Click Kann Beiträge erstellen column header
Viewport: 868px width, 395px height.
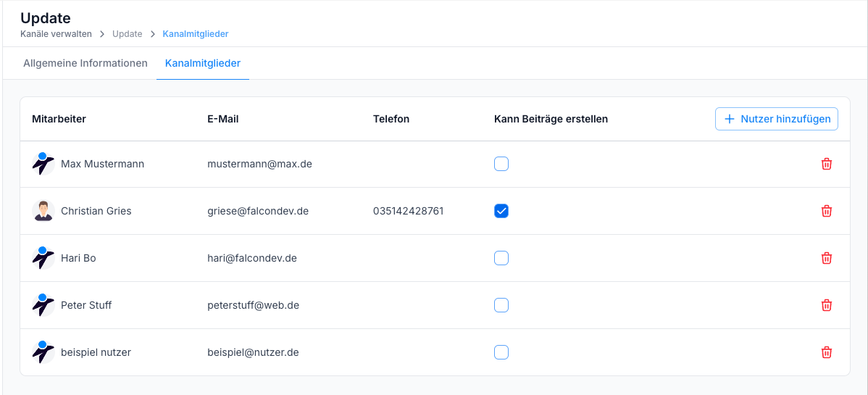click(x=551, y=119)
